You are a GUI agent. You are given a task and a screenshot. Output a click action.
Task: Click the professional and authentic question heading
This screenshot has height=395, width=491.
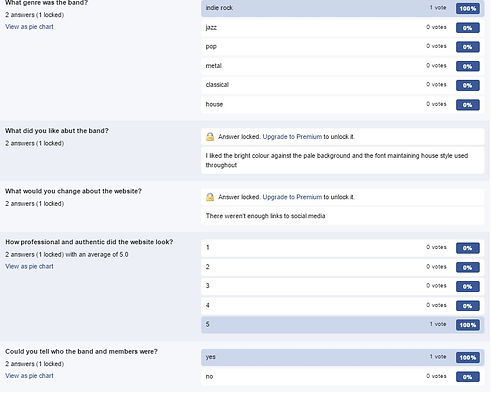coord(89,242)
